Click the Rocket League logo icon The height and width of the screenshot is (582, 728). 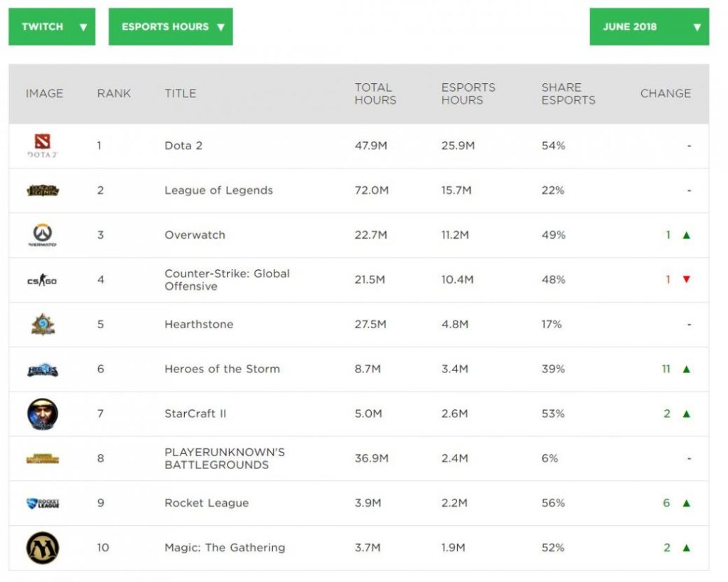tap(43, 503)
